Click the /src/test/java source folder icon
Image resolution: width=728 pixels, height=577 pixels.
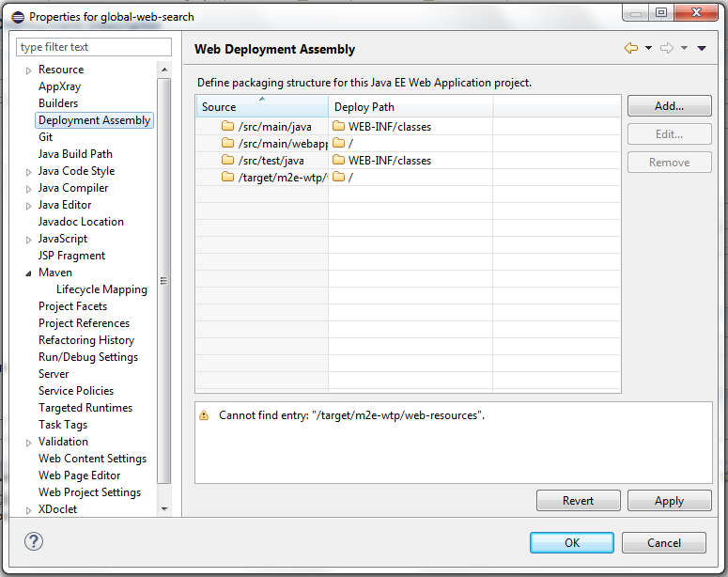click(x=227, y=160)
